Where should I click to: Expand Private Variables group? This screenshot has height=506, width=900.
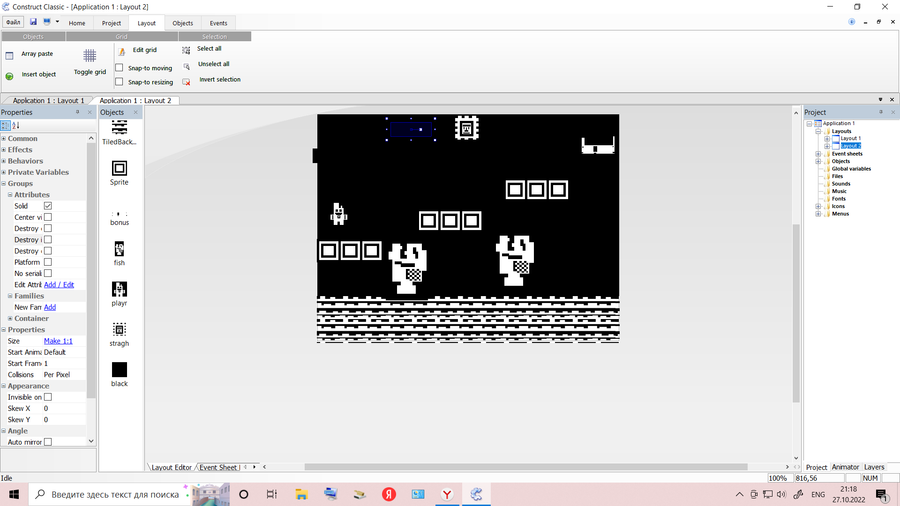[3, 172]
